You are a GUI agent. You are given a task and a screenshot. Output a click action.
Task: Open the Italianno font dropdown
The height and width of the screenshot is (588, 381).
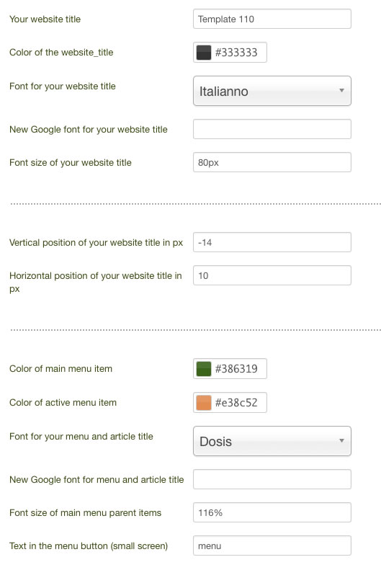pyautogui.click(x=272, y=91)
